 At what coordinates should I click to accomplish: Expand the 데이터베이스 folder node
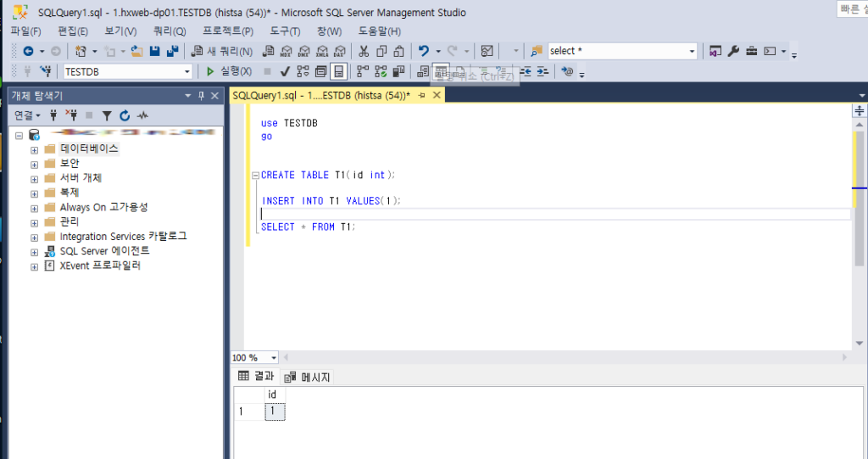(x=34, y=149)
